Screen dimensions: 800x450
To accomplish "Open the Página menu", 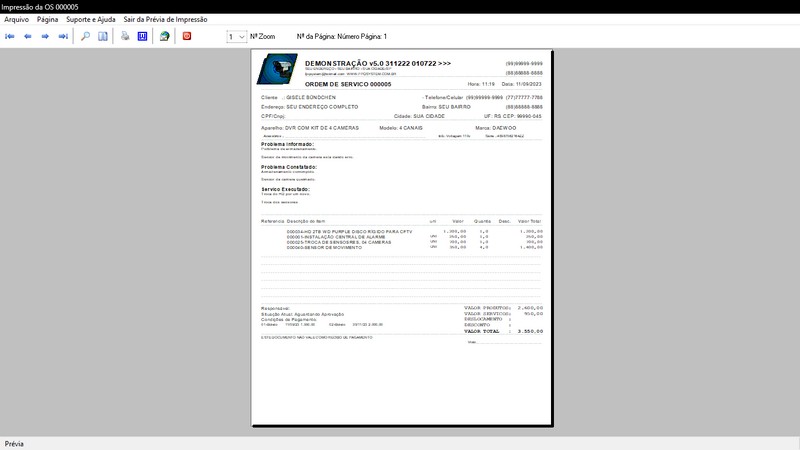I will (47, 19).
